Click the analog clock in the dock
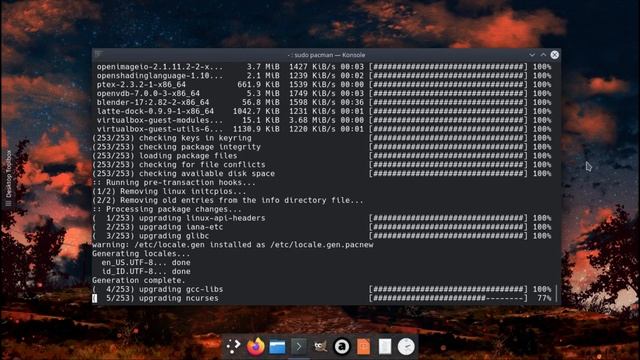The width and height of the screenshot is (640, 360). pyautogui.click(x=407, y=347)
